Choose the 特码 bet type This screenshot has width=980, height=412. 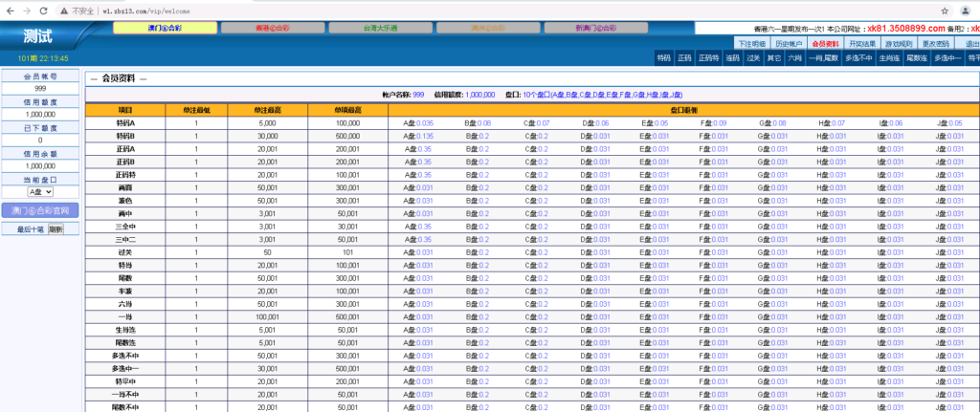pyautogui.click(x=663, y=59)
